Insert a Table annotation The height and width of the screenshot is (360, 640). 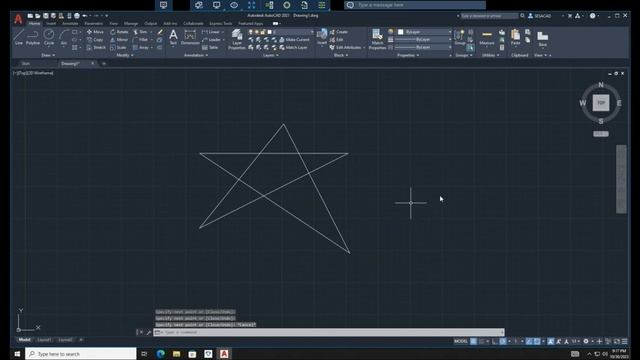(x=210, y=47)
